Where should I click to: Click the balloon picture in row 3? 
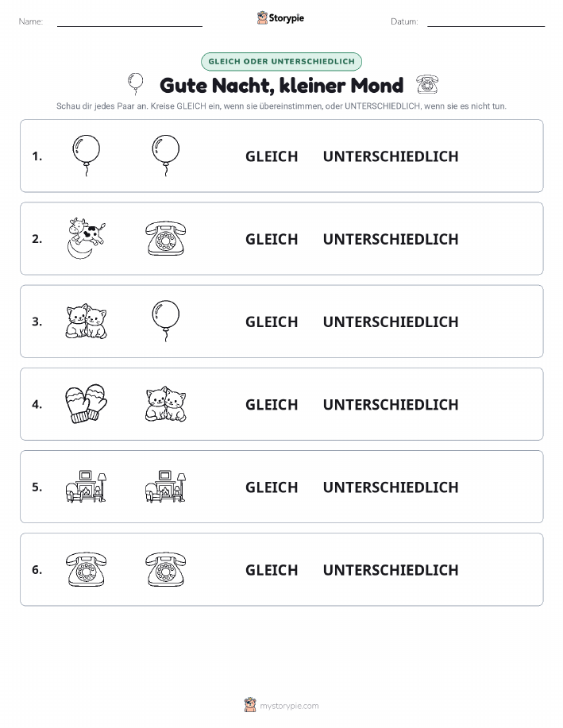[x=166, y=321]
